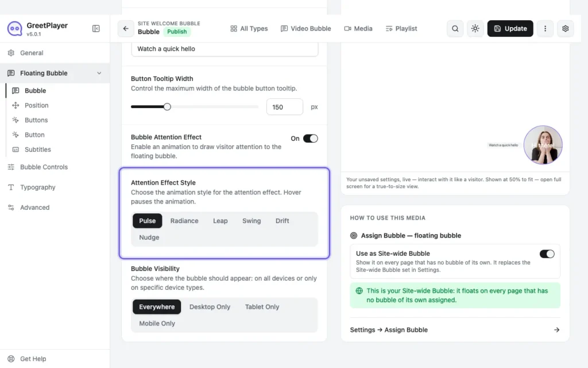This screenshot has height=368, width=588.
Task: Open the All Types tab
Action: [x=249, y=29]
